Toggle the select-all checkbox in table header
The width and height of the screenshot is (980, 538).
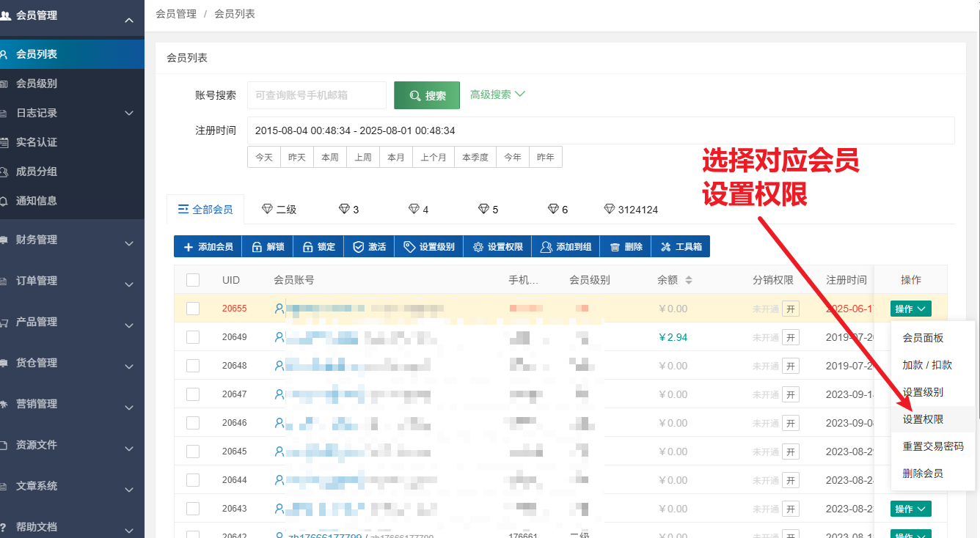(193, 280)
